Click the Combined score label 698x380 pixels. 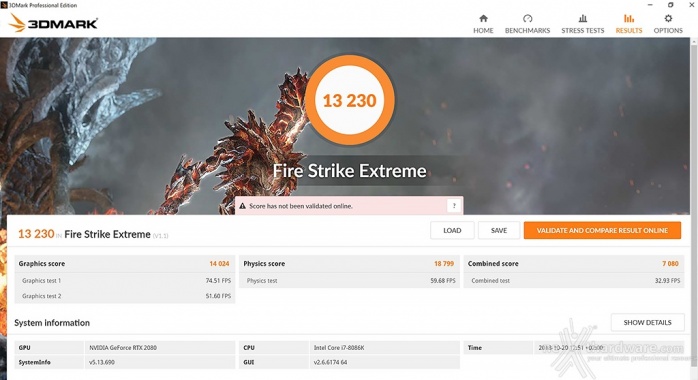[493, 263]
